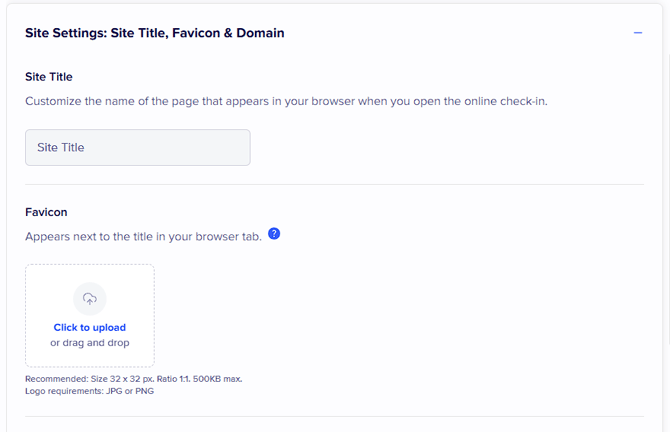
Task: Click the divider line below favicon requirements
Action: click(x=334, y=416)
